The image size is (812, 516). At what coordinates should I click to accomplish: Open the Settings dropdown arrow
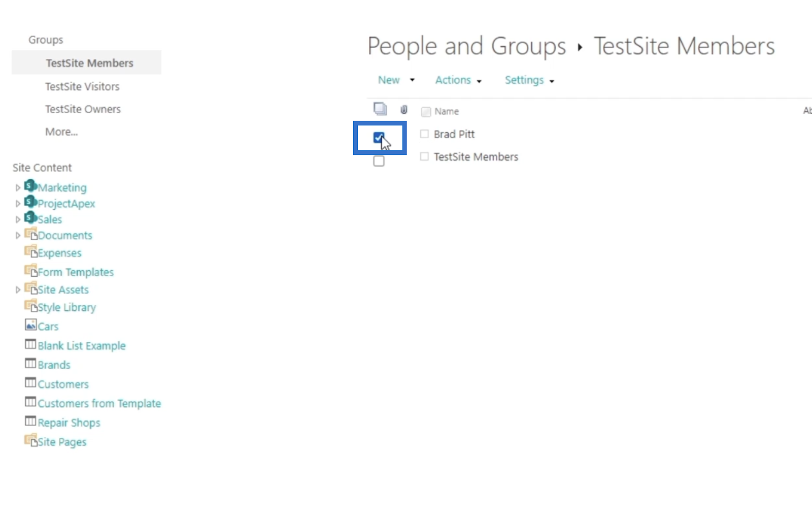pyautogui.click(x=552, y=81)
